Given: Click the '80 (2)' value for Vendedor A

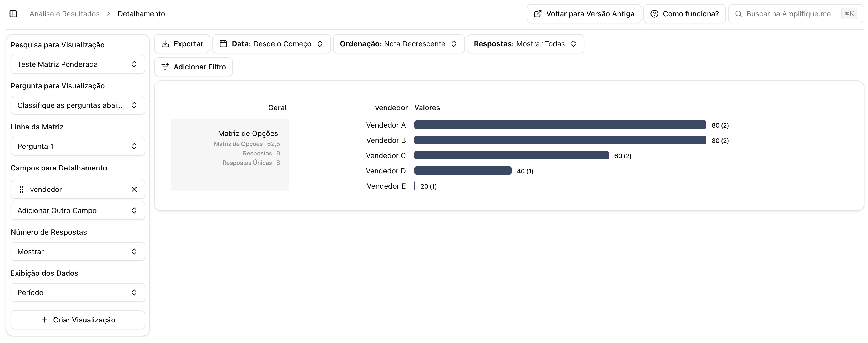Looking at the screenshot, I should [720, 125].
